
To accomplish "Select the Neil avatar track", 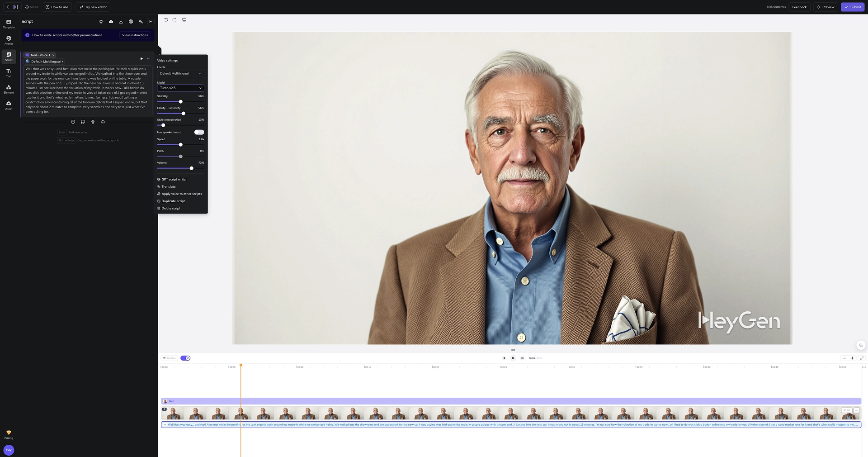I will [x=511, y=401].
